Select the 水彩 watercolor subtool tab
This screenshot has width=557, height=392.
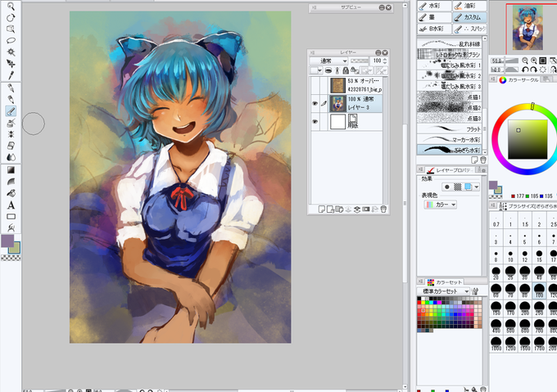click(x=434, y=6)
